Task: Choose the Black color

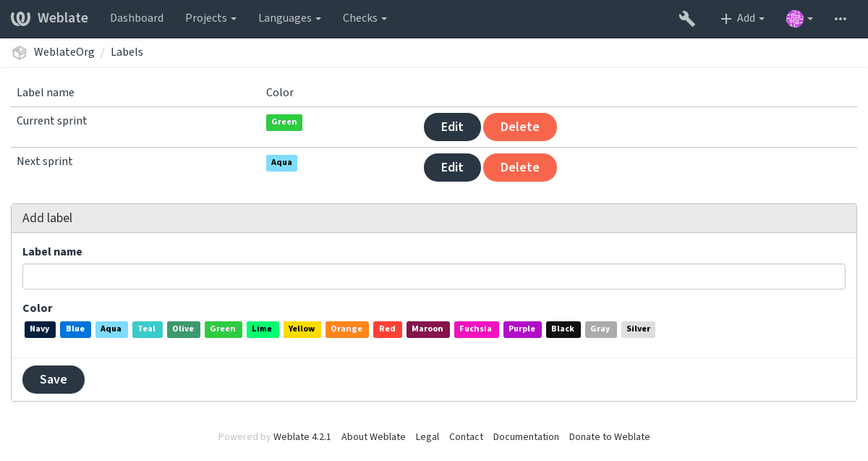Action: pyautogui.click(x=563, y=329)
